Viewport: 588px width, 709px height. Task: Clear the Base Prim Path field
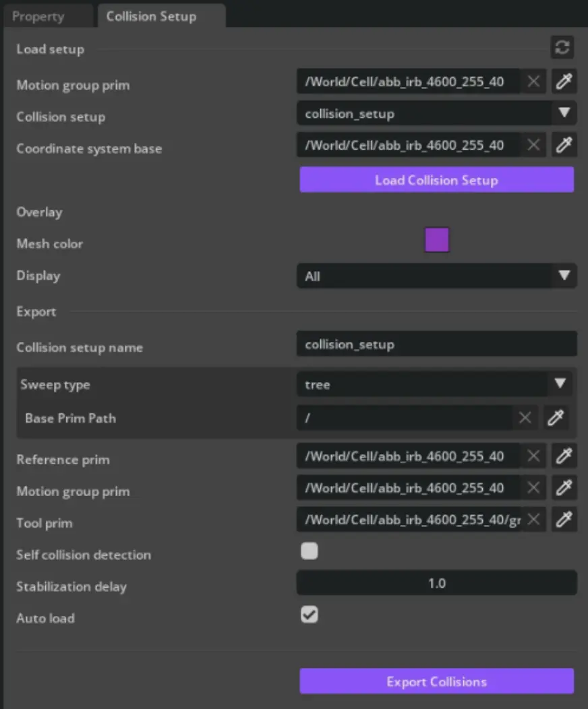click(x=525, y=418)
